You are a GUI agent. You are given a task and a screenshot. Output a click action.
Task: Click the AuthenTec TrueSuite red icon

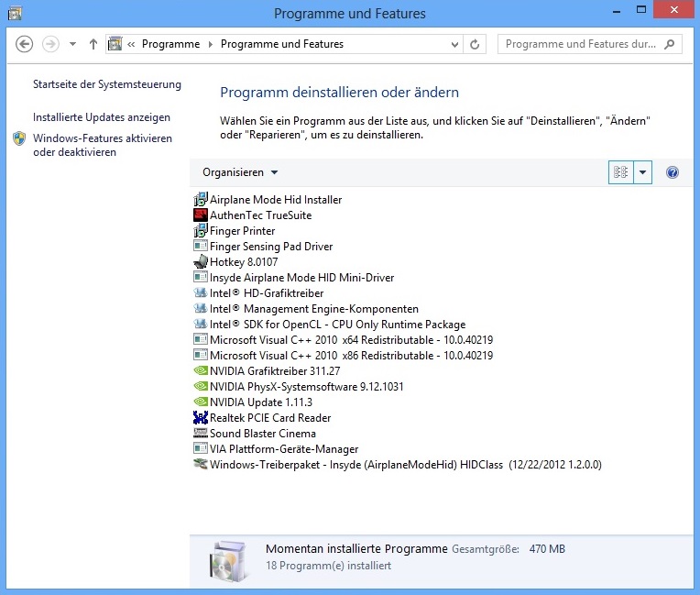[x=201, y=215]
